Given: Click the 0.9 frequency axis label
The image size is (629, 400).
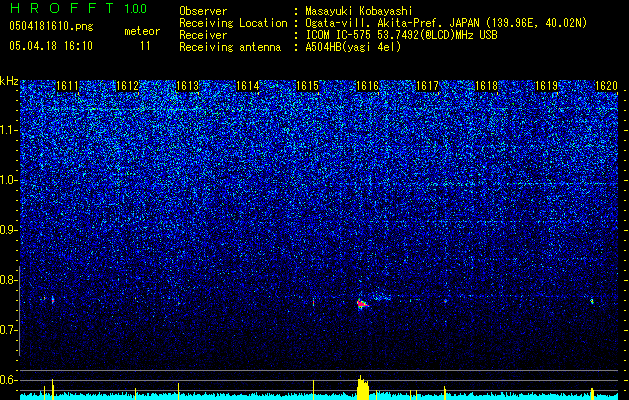Looking at the screenshot, I should tap(9, 229).
